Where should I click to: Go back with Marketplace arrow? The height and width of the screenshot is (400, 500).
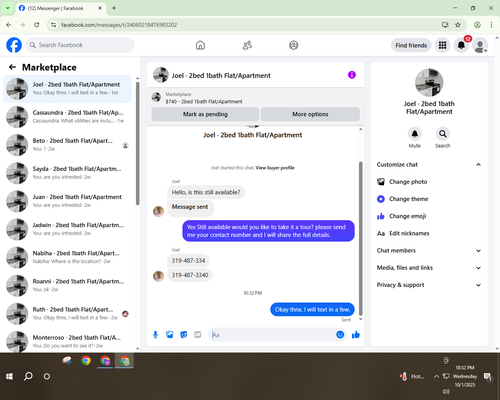12,67
